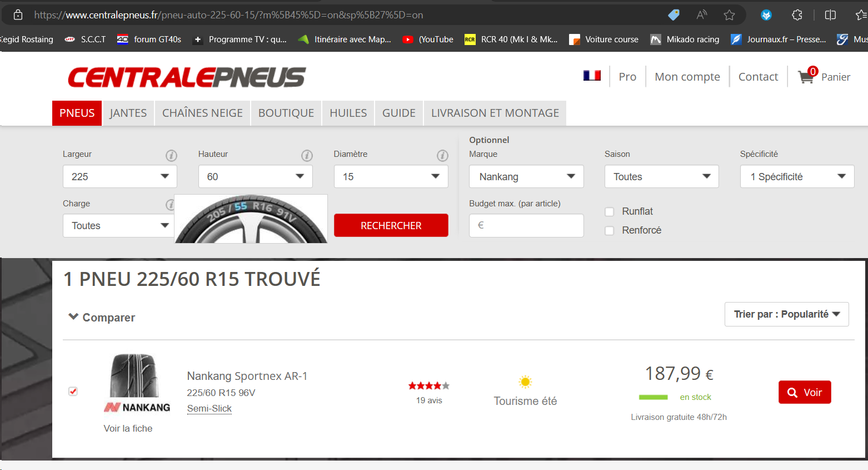Click the RECHERCHER button
868x470 pixels.
pyautogui.click(x=391, y=225)
